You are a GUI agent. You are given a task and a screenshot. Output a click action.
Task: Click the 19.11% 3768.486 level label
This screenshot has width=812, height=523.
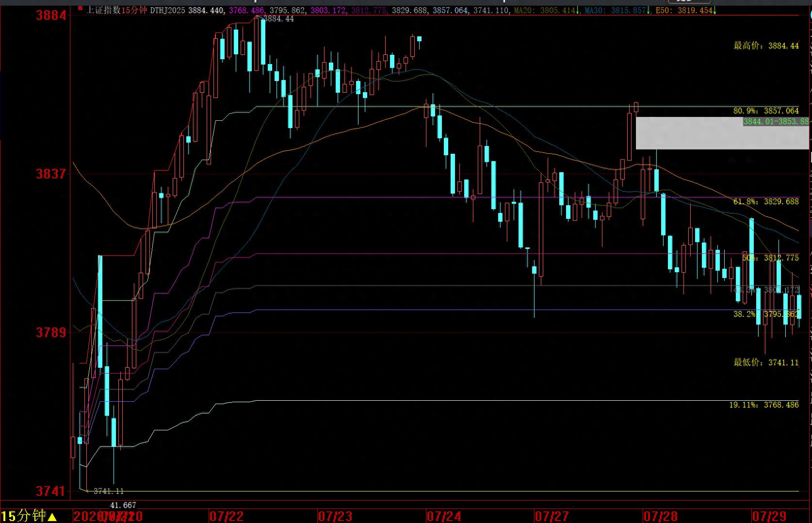(x=764, y=405)
